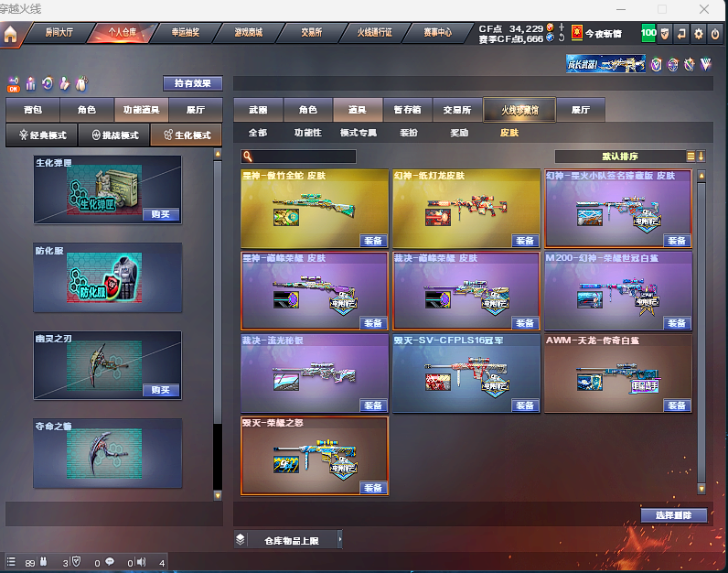Screen dimensions: 728x573
Task: Click the round globe badge icon
Action: 673,65
